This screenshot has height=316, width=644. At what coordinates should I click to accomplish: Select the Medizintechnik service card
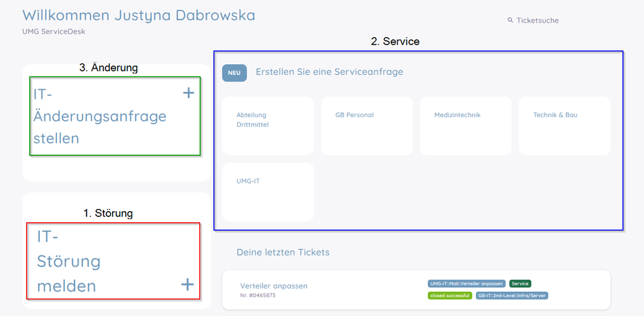[465, 125]
